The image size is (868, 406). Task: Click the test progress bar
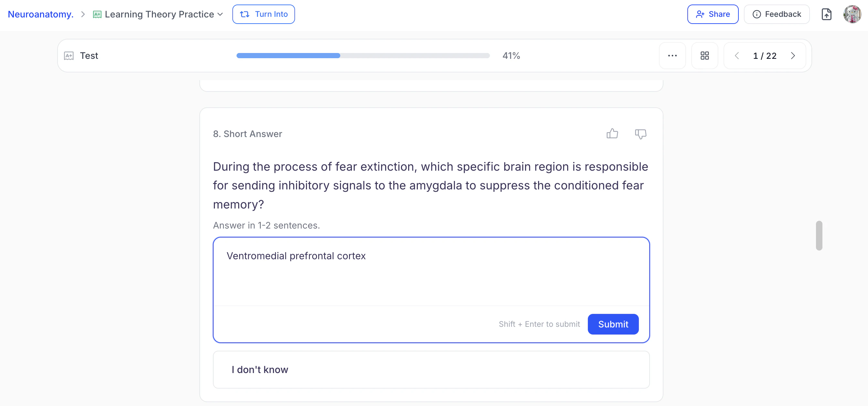point(363,56)
